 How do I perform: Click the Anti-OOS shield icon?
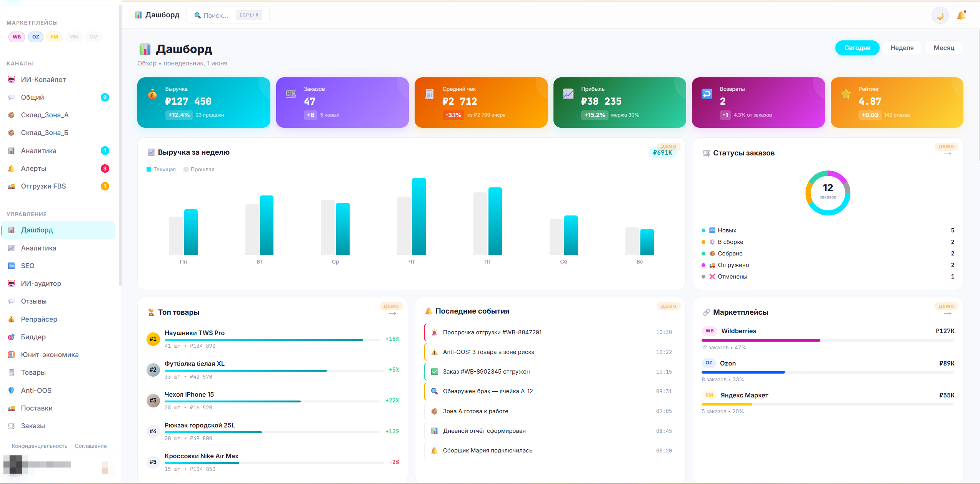tap(12, 391)
